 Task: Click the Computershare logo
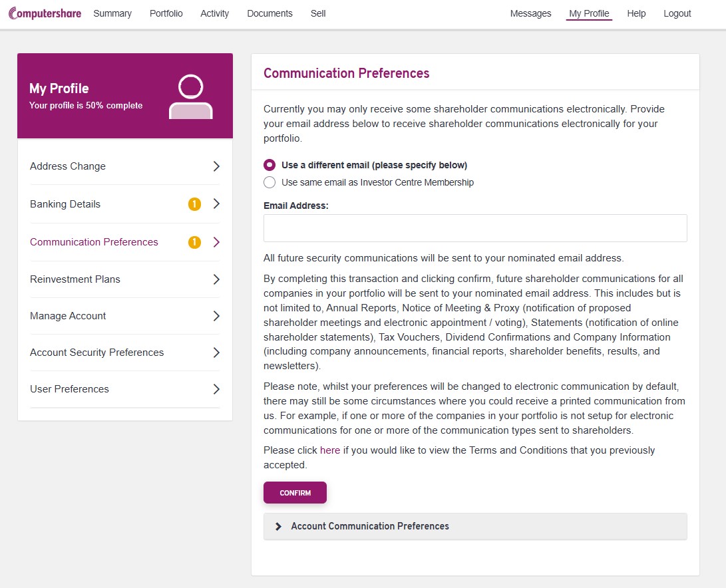tap(45, 13)
